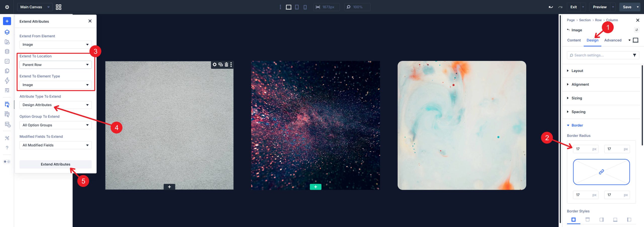644x227 pixels.
Task: Click the Extend Attributes button
Action: (x=55, y=164)
